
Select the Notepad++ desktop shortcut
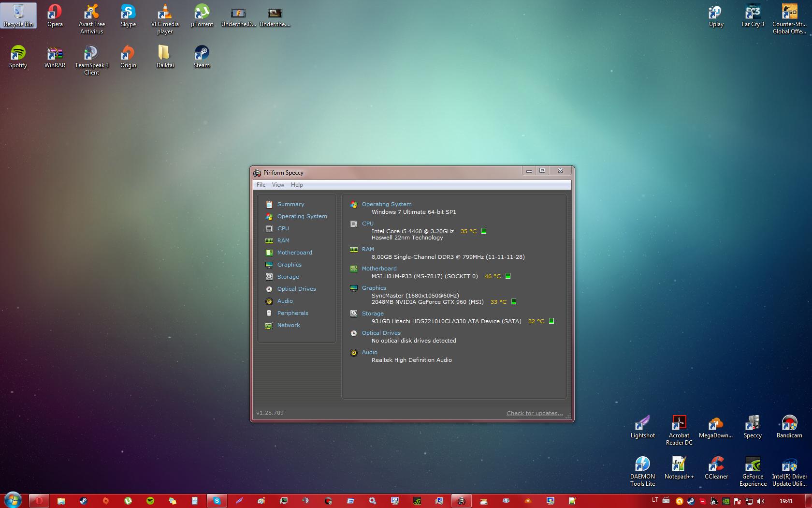679,468
